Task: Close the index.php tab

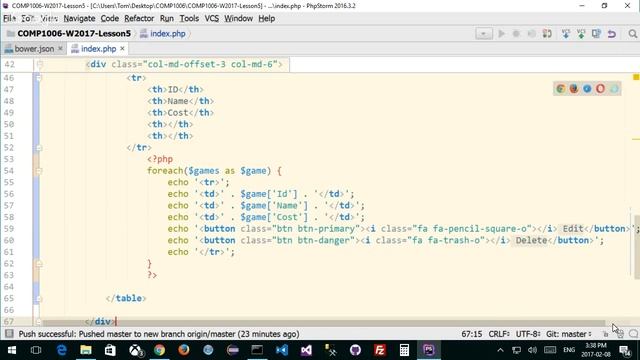Action: (x=122, y=49)
